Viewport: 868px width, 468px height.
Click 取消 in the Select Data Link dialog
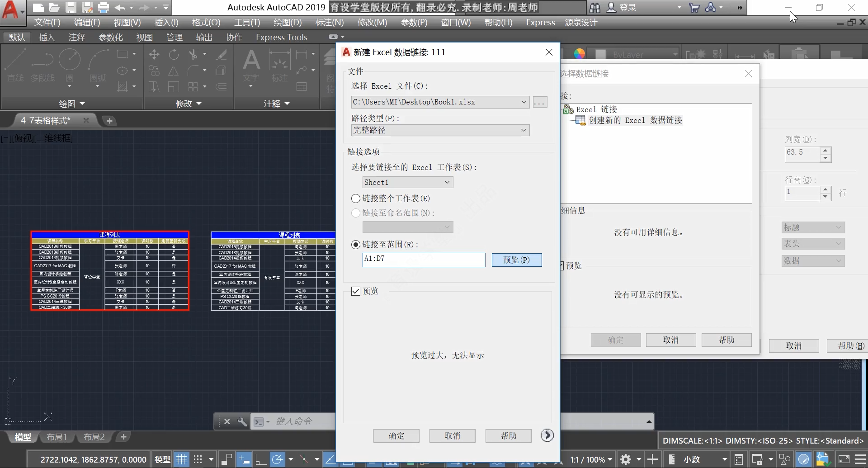pos(671,340)
